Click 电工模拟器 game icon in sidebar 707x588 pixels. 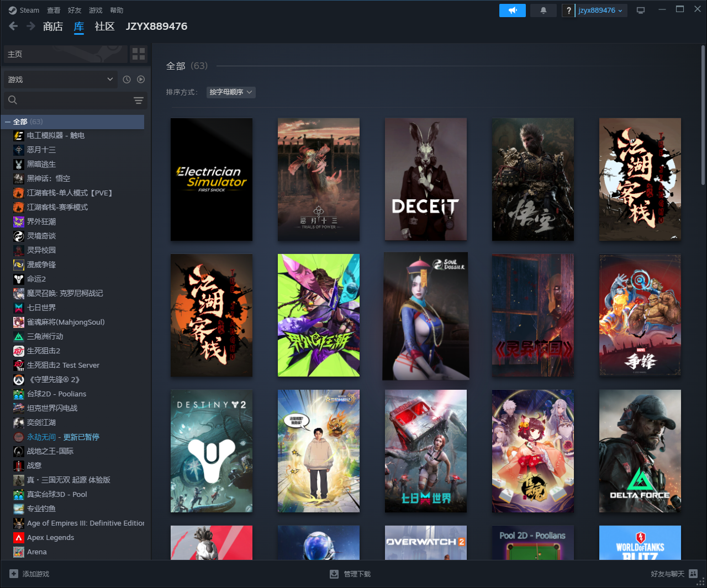tap(19, 135)
